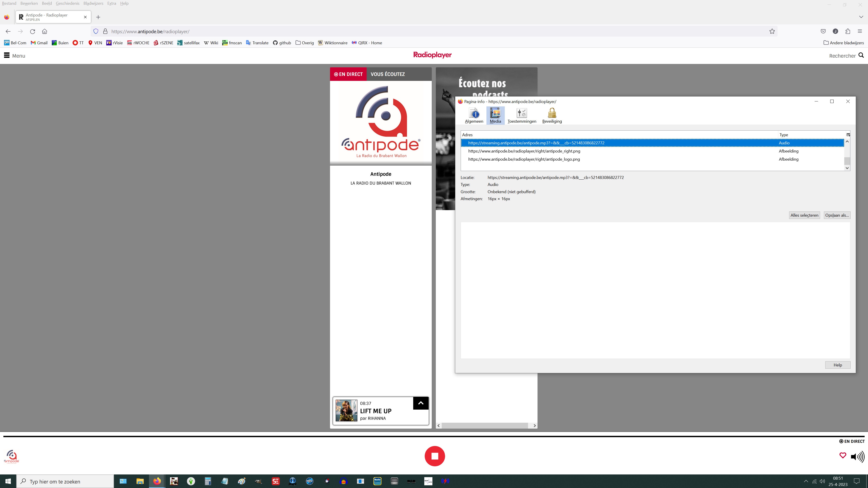
Task: Select the antipode_right.png media row
Action: [652, 151]
